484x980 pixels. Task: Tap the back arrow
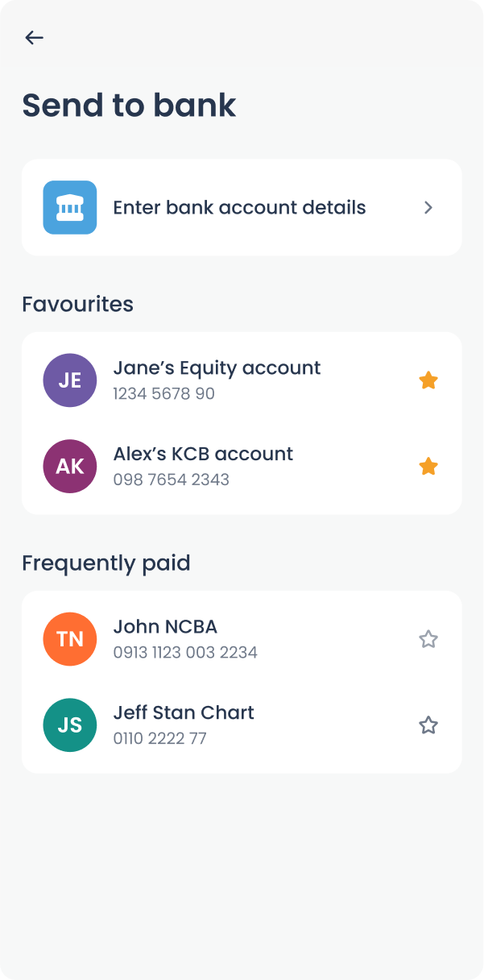(x=35, y=37)
